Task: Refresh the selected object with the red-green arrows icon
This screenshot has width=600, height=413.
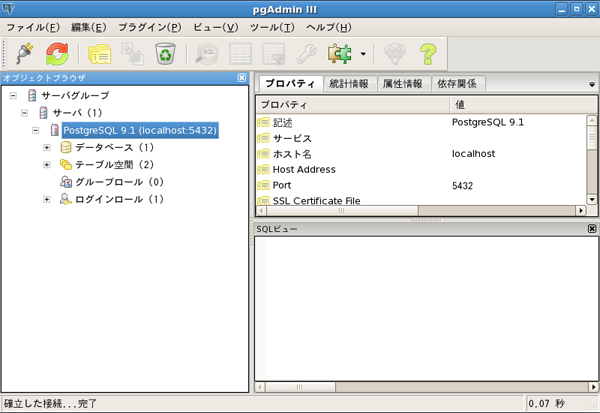Action: coord(57,54)
